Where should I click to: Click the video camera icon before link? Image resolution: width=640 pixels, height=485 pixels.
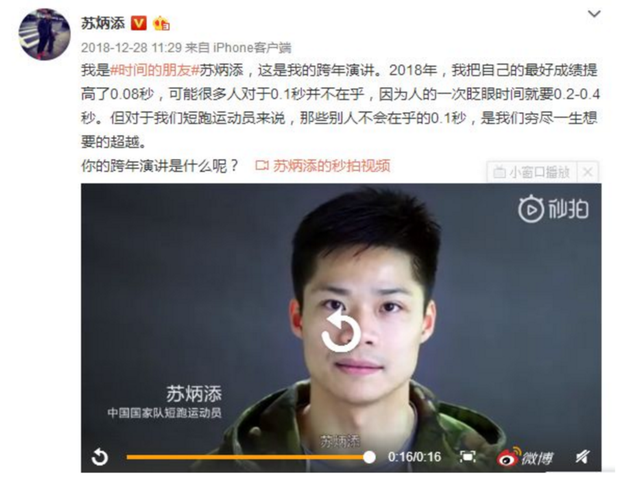tap(262, 166)
